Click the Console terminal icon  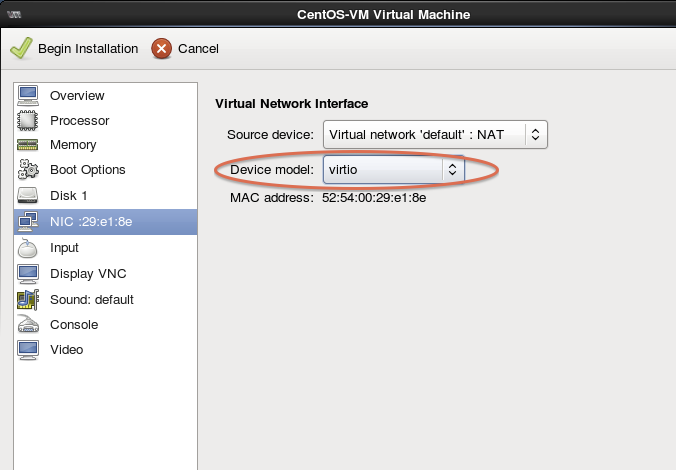(28, 325)
